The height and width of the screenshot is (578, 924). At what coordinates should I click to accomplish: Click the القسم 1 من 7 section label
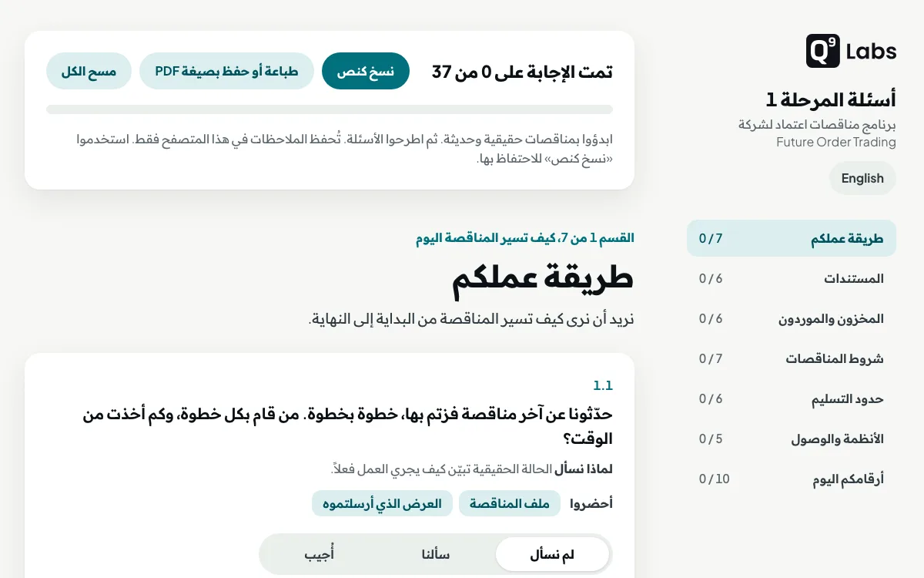tap(525, 238)
